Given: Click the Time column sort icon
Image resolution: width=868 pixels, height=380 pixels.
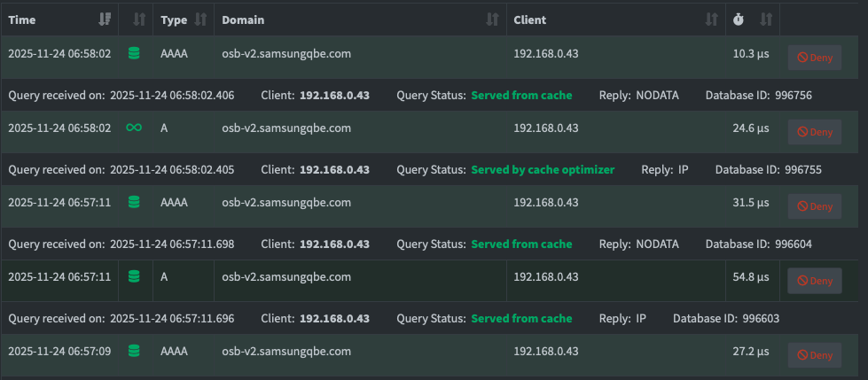Looking at the screenshot, I should tap(106, 19).
